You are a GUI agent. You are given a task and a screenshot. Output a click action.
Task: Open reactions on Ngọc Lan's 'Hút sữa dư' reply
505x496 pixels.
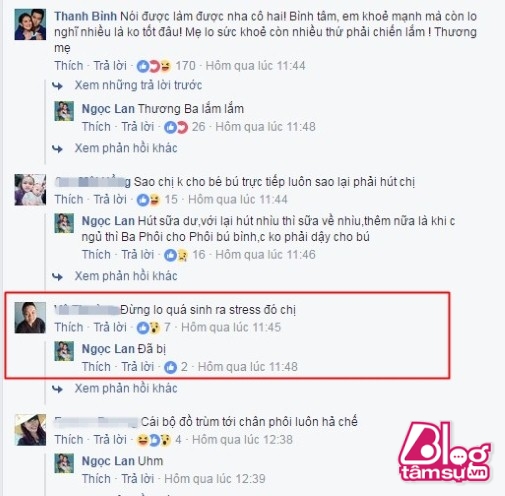[x=176, y=255]
